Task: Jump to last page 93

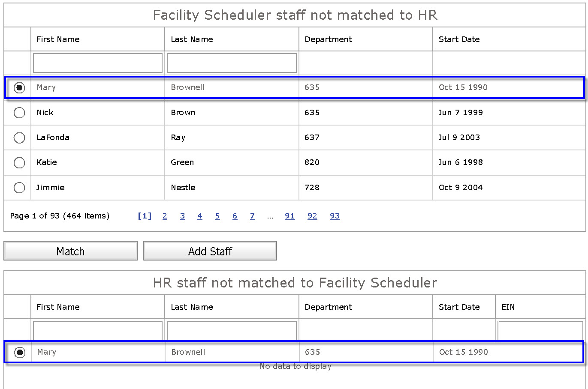Action: [335, 216]
